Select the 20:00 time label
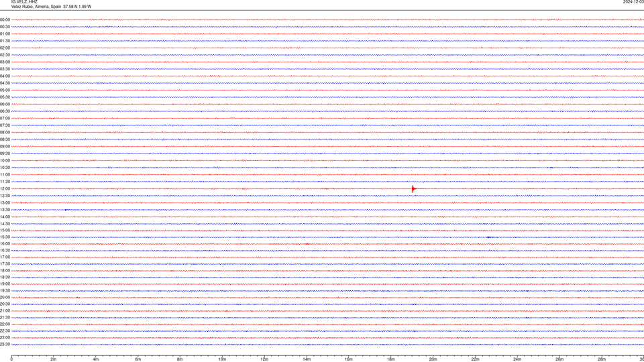The height and width of the screenshot is (362, 644). [x=5, y=298]
